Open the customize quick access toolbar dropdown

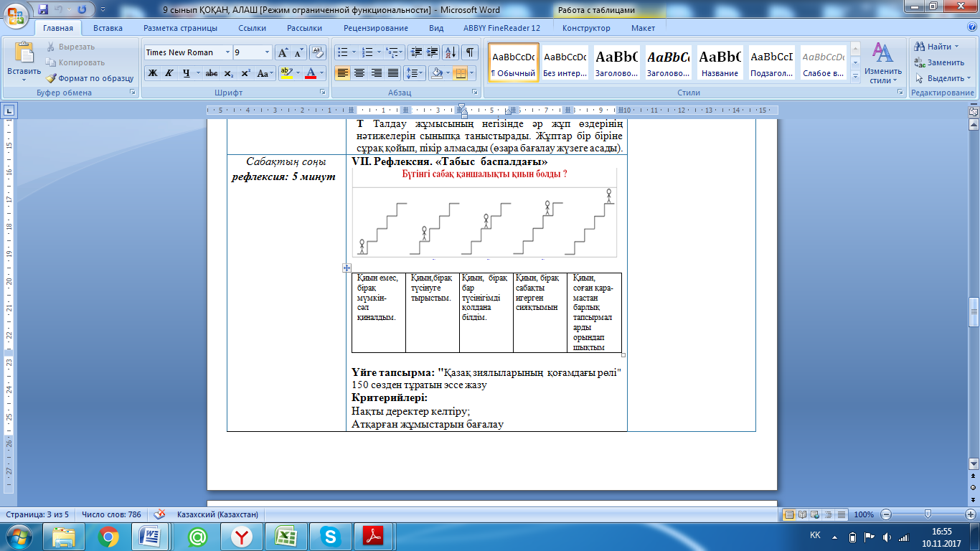pyautogui.click(x=101, y=10)
